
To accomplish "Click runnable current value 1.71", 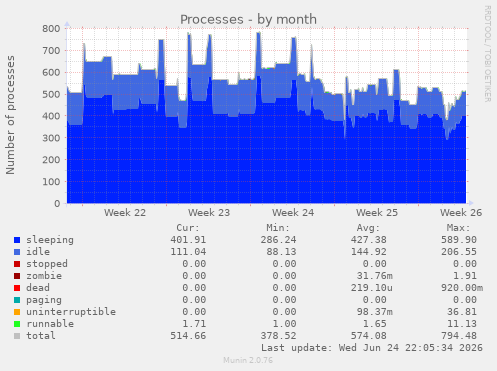I will [194, 324].
